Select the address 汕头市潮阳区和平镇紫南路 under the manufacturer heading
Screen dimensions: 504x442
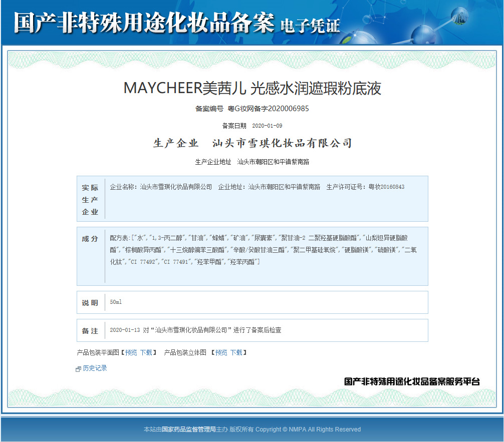(273, 162)
